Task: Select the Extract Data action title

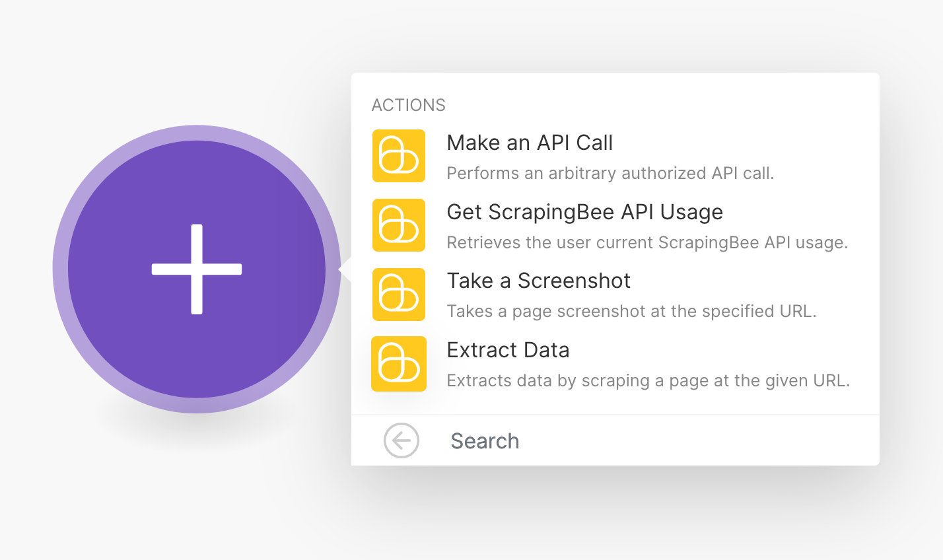Action: point(508,350)
